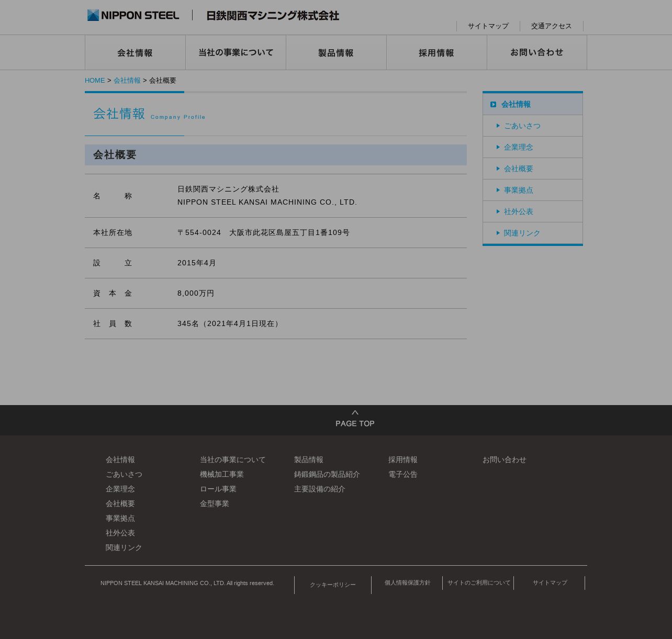Select 製品情報 in the main navigation

(x=336, y=52)
